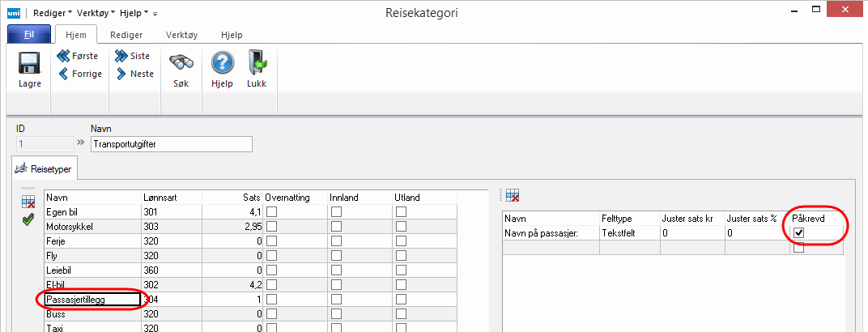868x332 pixels.
Task: Check Innland for the Ferje row
Action: click(x=335, y=241)
